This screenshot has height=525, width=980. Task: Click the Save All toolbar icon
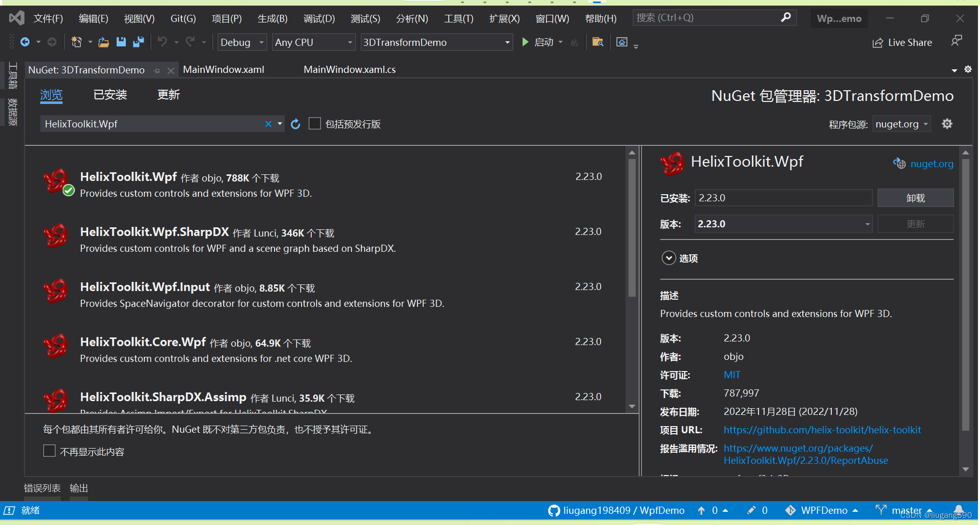point(138,42)
